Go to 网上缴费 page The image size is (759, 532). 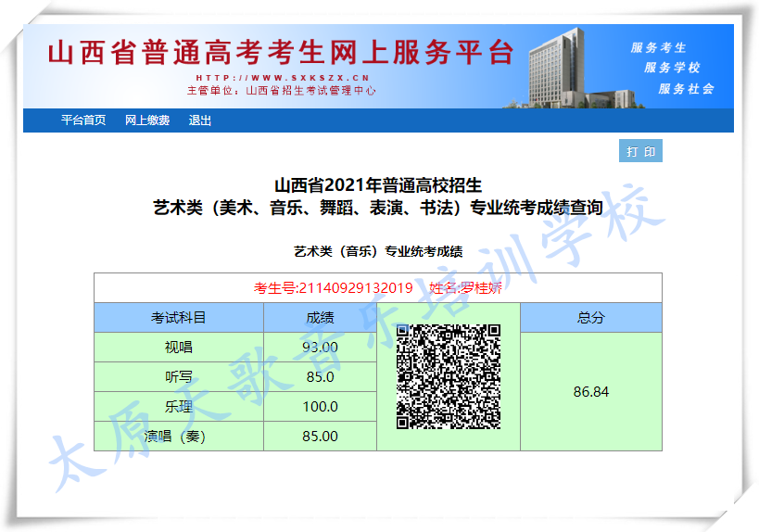point(147,120)
